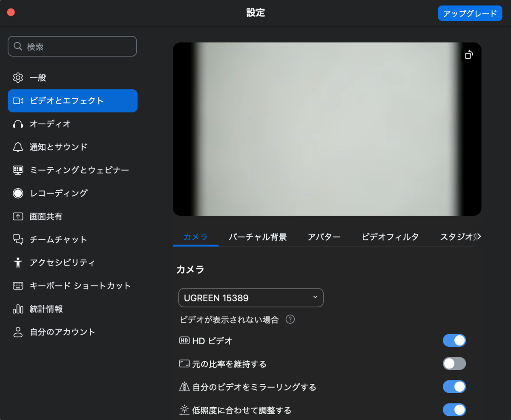The image size is (511, 420).
Task: Open the オーディオ settings section
Action: 72,124
